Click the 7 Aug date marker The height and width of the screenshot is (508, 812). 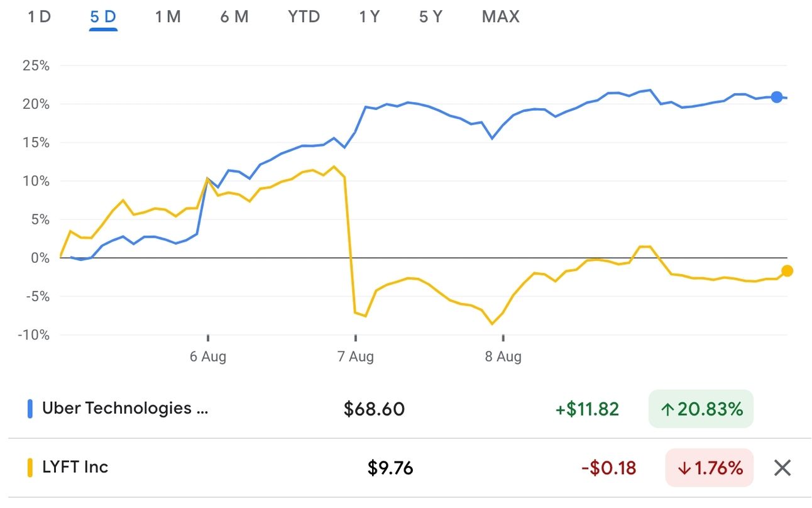356,357
